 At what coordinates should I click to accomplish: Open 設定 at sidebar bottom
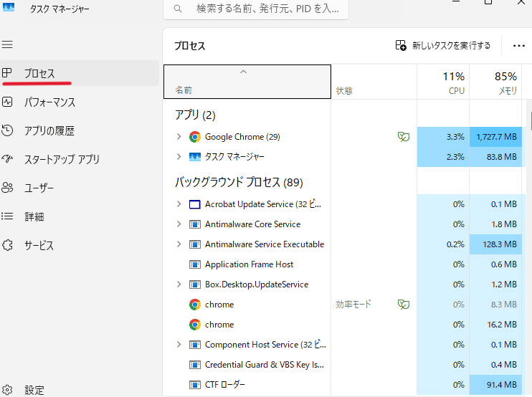point(80,390)
